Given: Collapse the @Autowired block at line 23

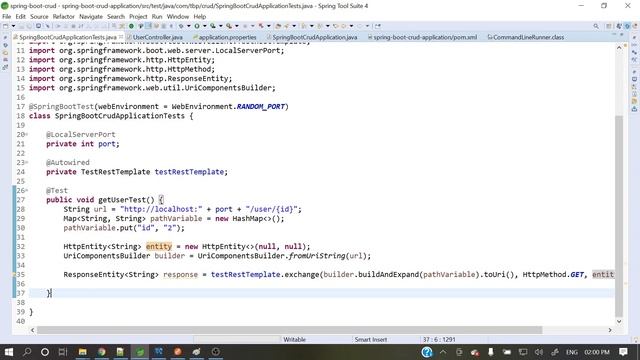Looking at the screenshot, I should click(27, 162).
